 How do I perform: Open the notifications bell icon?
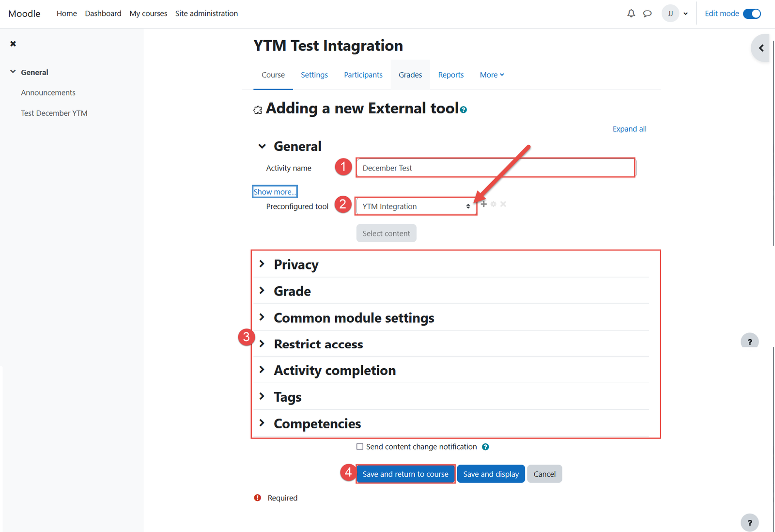(x=631, y=14)
